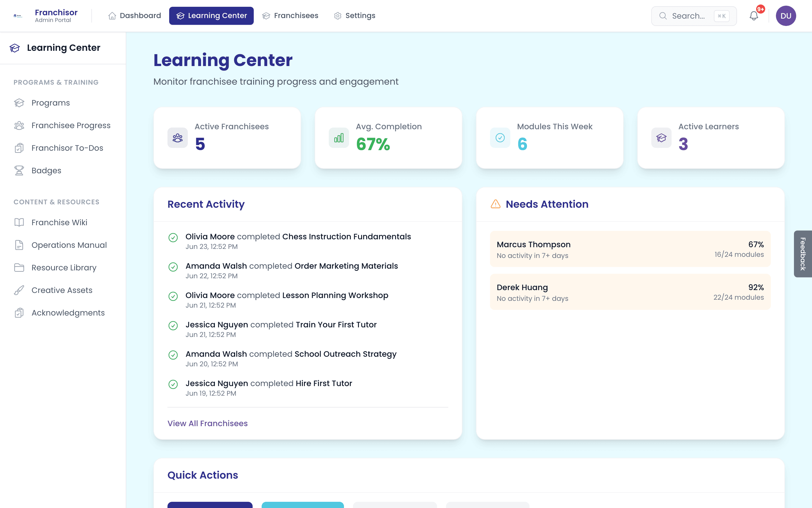
Task: Open Franchisor To-Dos in the sidebar
Action: [x=63, y=148]
